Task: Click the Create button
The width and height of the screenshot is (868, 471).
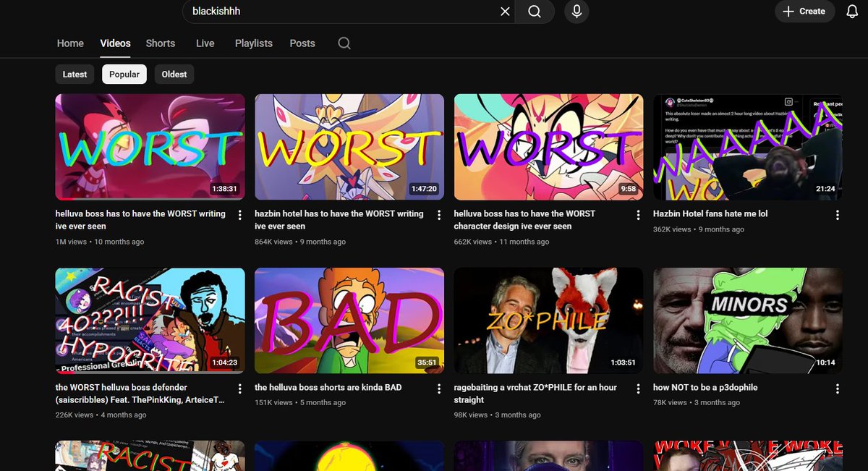Action: (x=805, y=12)
